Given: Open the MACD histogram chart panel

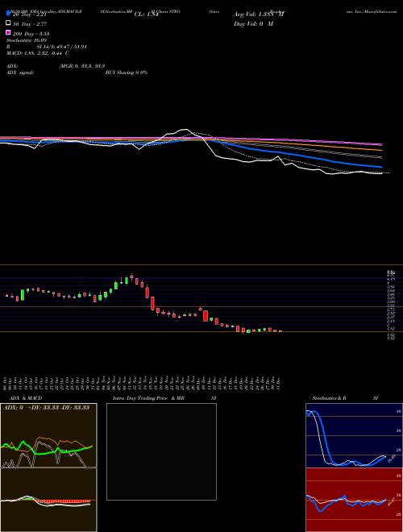Looking at the screenshot, I should tap(48, 500).
